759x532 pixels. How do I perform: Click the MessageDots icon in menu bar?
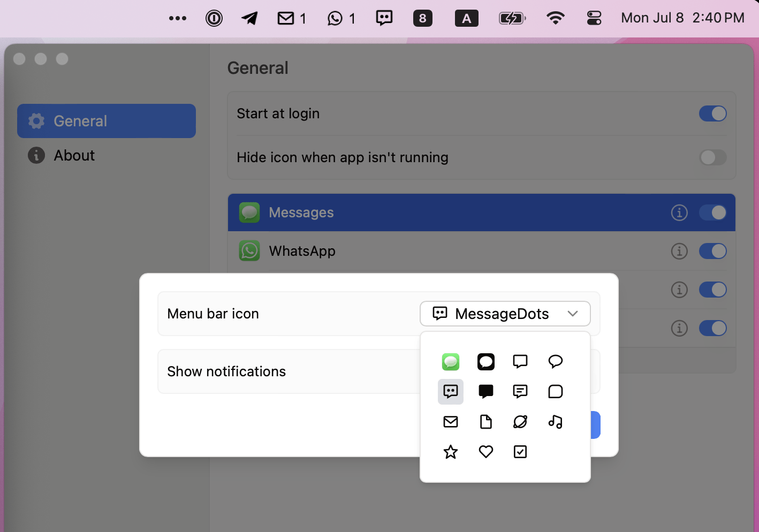(384, 18)
